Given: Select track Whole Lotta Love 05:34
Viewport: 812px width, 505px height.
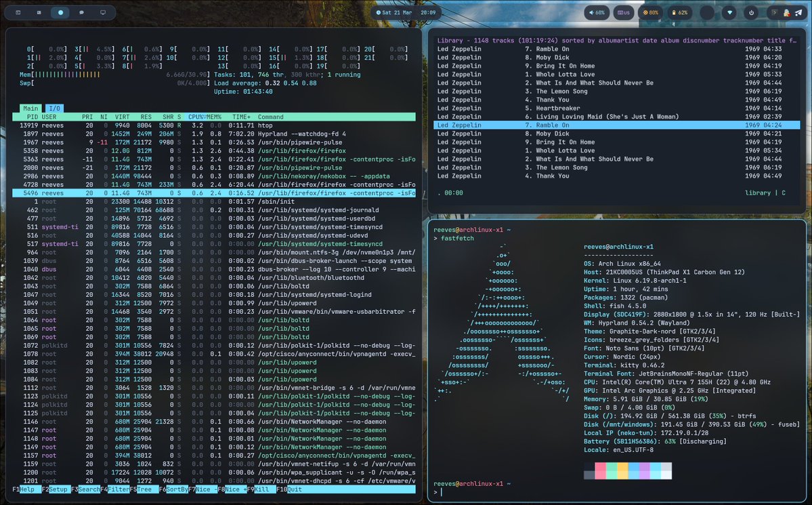Looking at the screenshot, I should (x=616, y=150).
